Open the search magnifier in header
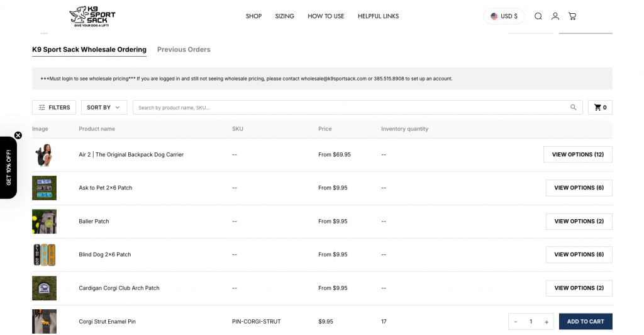This screenshot has height=335, width=644. pyautogui.click(x=538, y=16)
